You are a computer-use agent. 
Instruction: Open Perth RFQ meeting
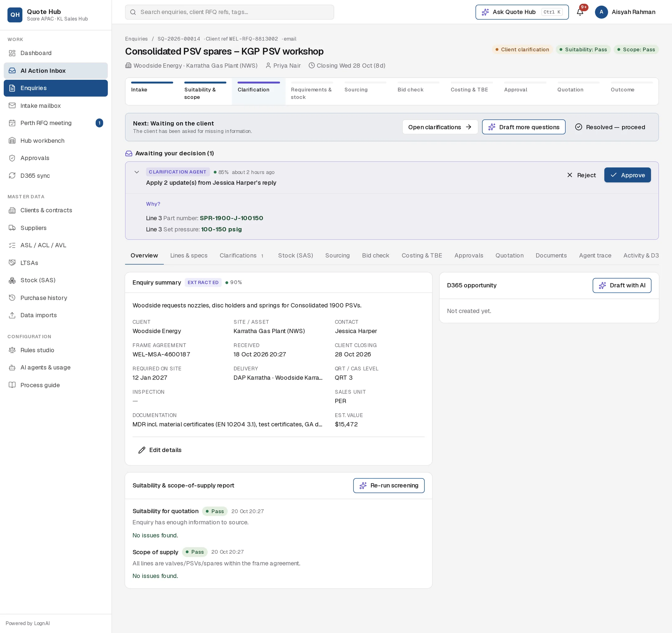pos(56,123)
